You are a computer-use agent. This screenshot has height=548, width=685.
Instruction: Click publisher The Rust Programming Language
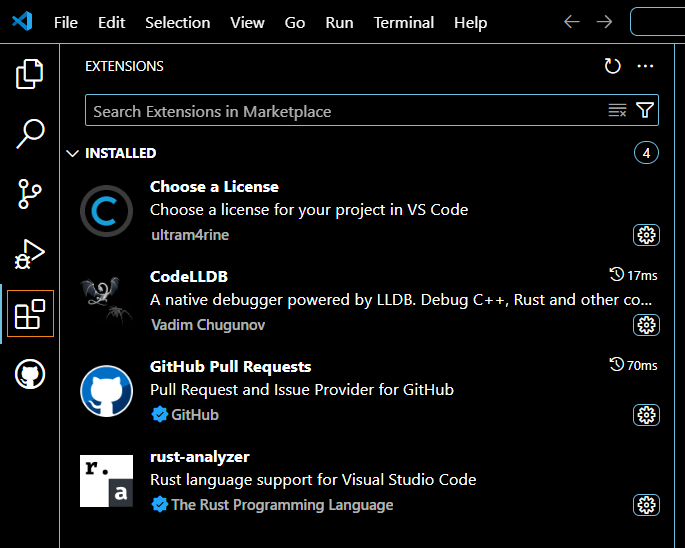282,505
